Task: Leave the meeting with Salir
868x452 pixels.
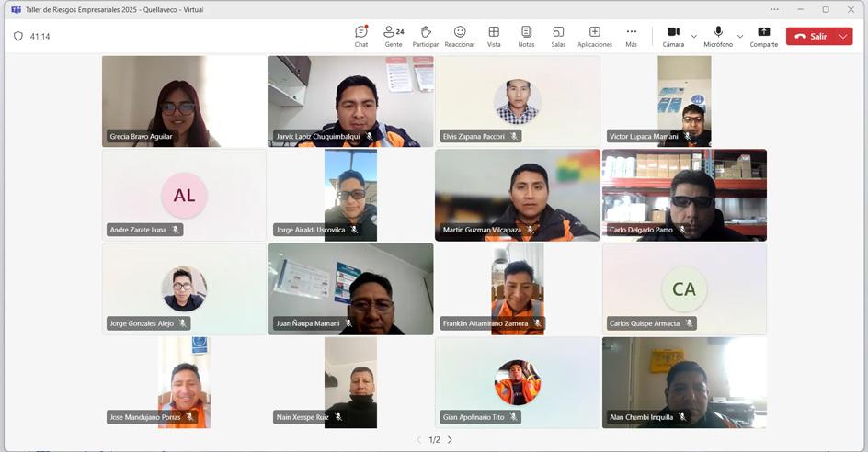Action: click(811, 37)
